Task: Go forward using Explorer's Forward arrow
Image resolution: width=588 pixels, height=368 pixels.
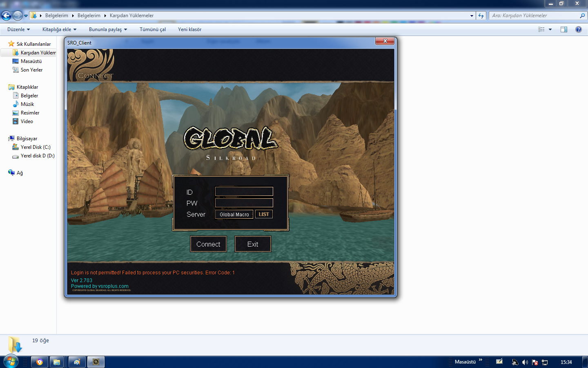Action: tap(18, 16)
